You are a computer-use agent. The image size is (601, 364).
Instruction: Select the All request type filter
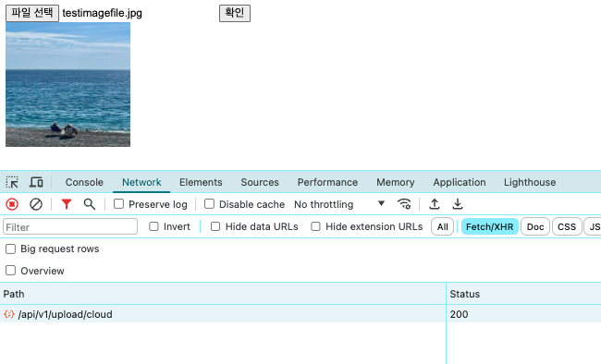click(442, 226)
